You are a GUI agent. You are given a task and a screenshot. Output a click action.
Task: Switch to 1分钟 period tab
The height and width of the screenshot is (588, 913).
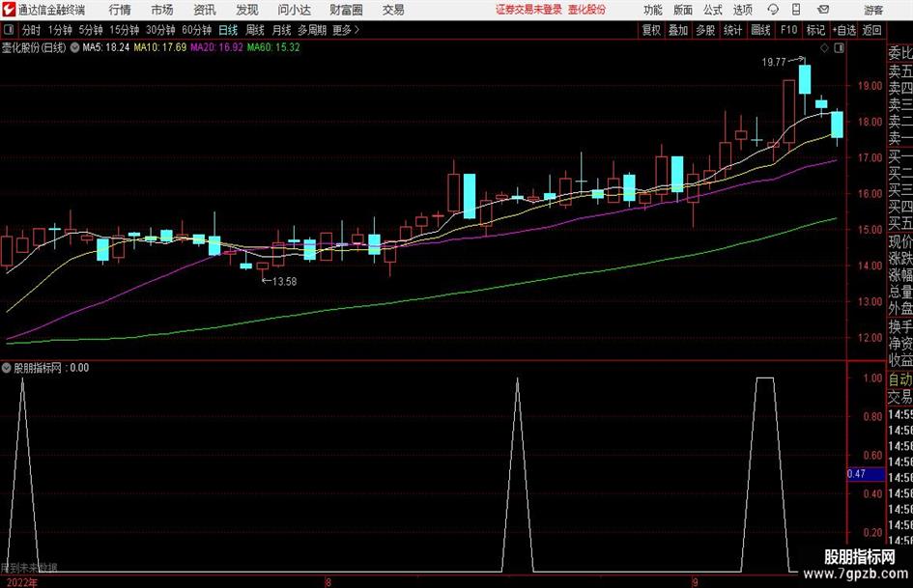(x=59, y=30)
